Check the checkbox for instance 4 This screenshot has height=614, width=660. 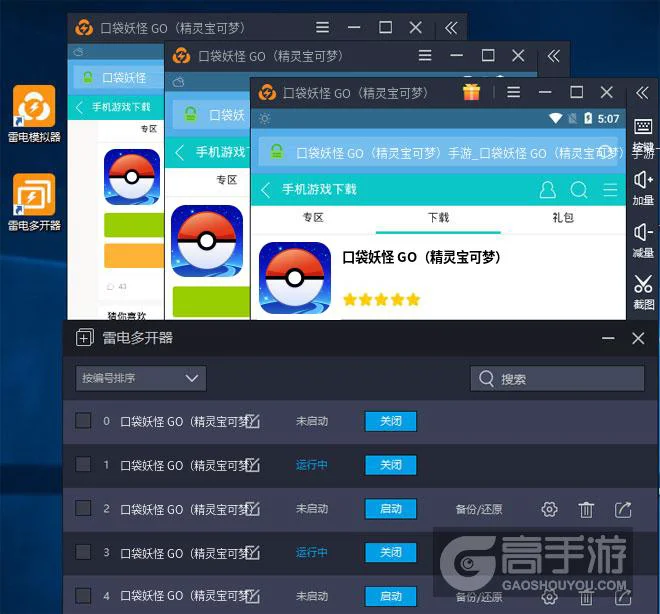pyautogui.click(x=83, y=596)
